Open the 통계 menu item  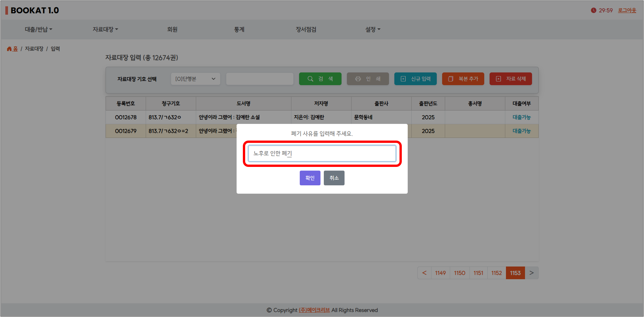point(239,29)
